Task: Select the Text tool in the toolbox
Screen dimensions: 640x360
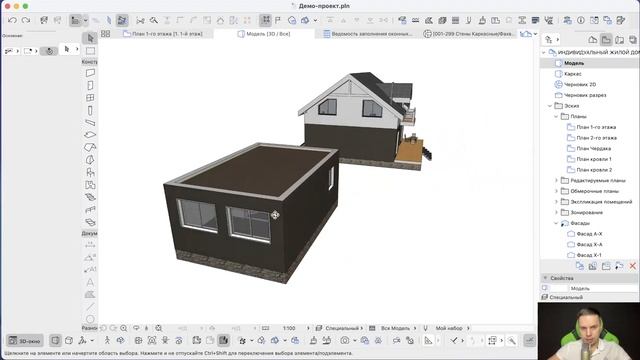Action: 90,282
